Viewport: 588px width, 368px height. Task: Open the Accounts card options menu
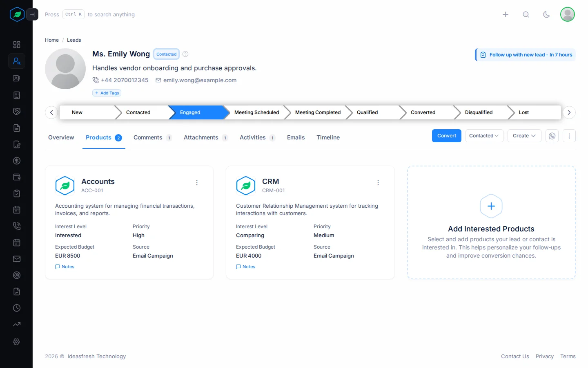(197, 183)
